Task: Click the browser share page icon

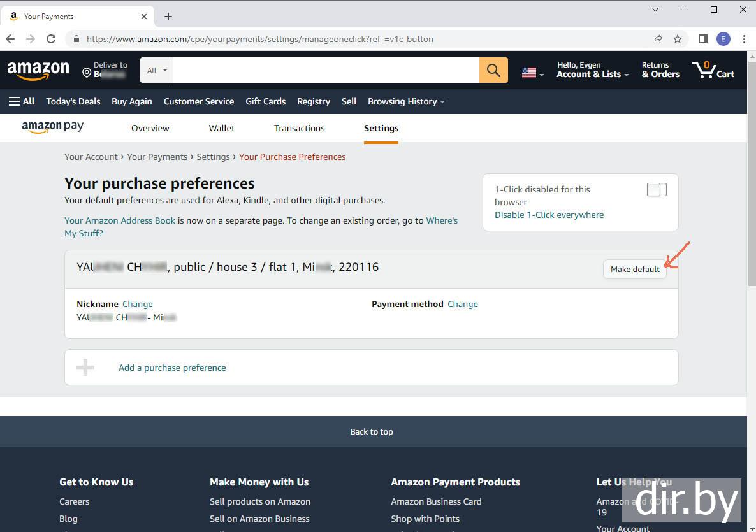Action: coord(657,39)
